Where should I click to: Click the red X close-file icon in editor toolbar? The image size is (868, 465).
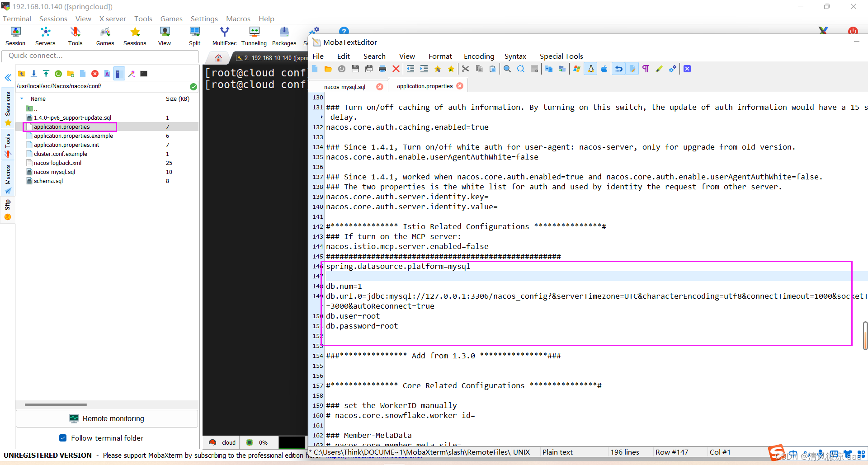(x=396, y=69)
